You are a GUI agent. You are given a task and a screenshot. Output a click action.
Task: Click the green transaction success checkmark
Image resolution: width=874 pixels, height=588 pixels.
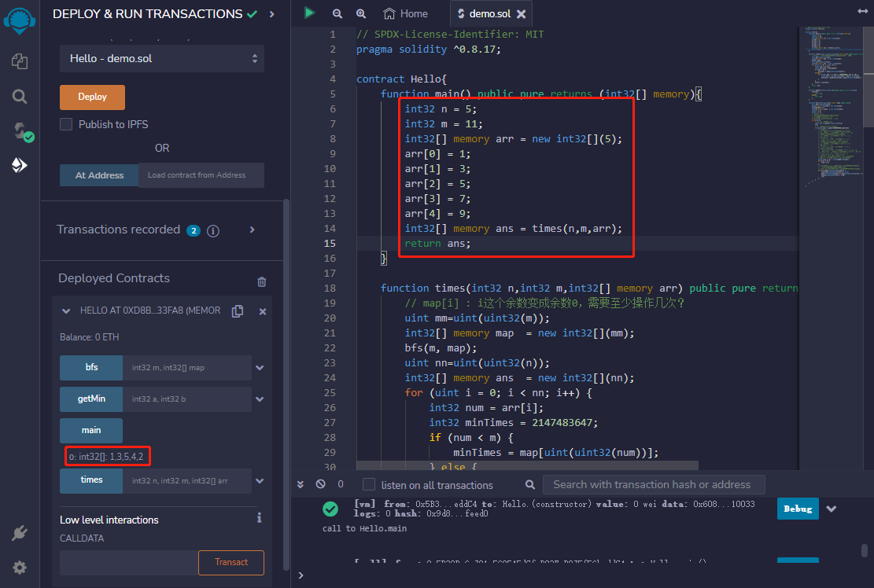point(330,509)
